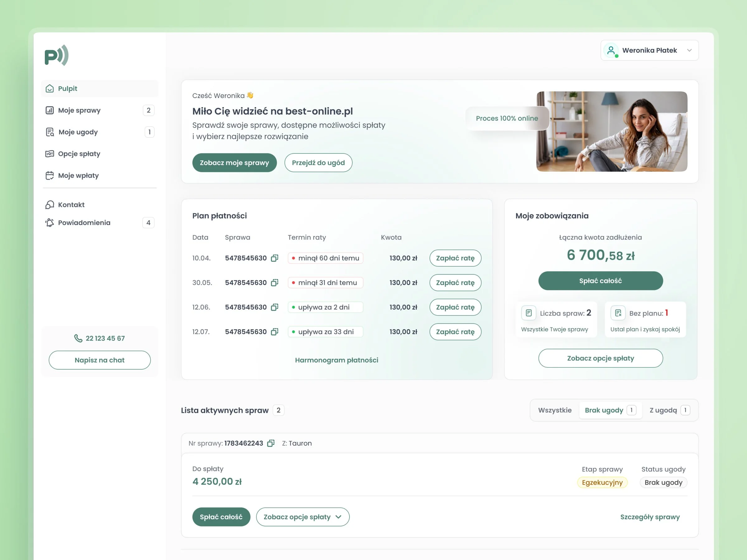Image resolution: width=747 pixels, height=560 pixels.
Task: Copy case number in the 12.06. row
Action: coord(275,307)
